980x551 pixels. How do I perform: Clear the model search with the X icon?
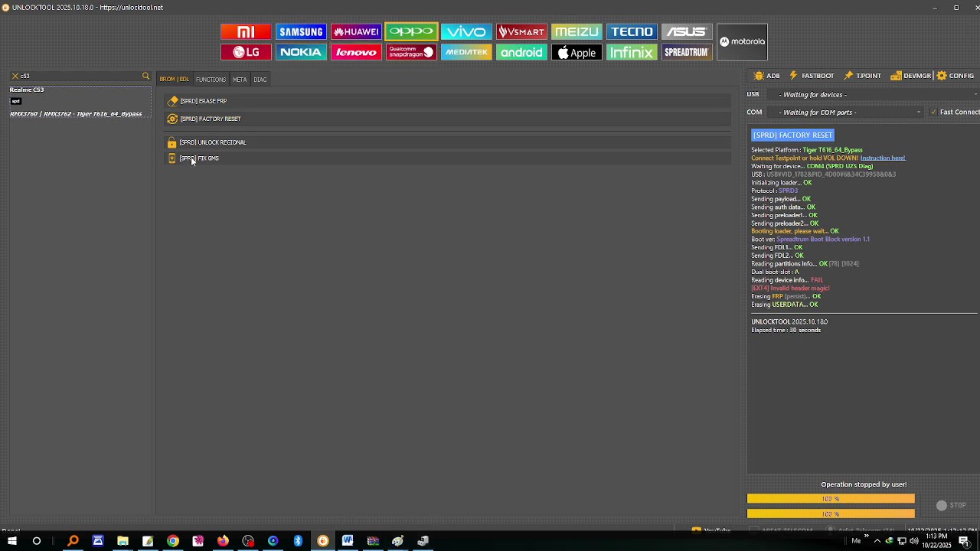pyautogui.click(x=15, y=76)
